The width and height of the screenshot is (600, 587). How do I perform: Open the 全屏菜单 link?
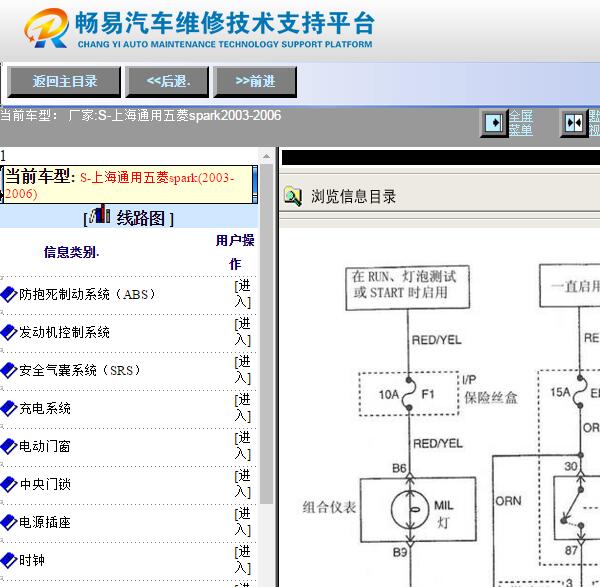pos(521,123)
